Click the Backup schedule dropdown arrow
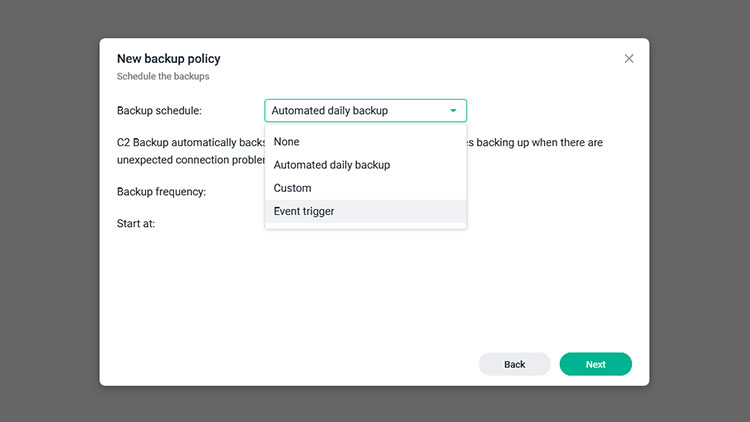The height and width of the screenshot is (422, 750). coord(453,111)
